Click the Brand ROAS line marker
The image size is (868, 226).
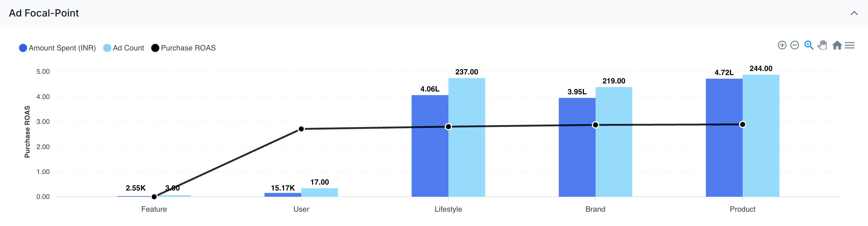(596, 125)
